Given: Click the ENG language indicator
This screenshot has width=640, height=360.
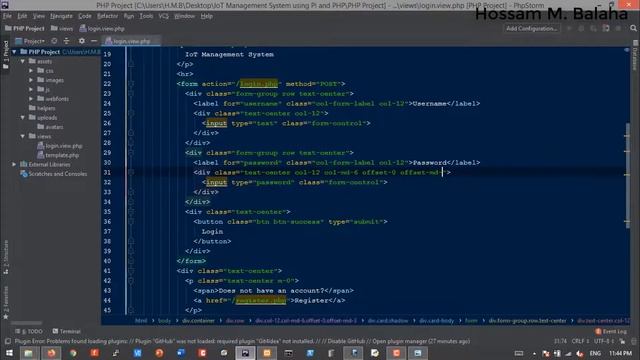Looking at the screenshot, I should [x=595, y=353].
